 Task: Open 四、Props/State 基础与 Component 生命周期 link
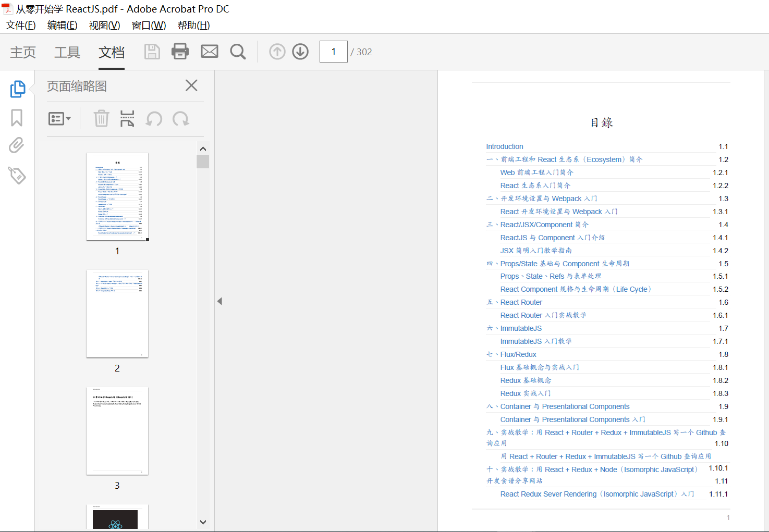pyautogui.click(x=558, y=264)
